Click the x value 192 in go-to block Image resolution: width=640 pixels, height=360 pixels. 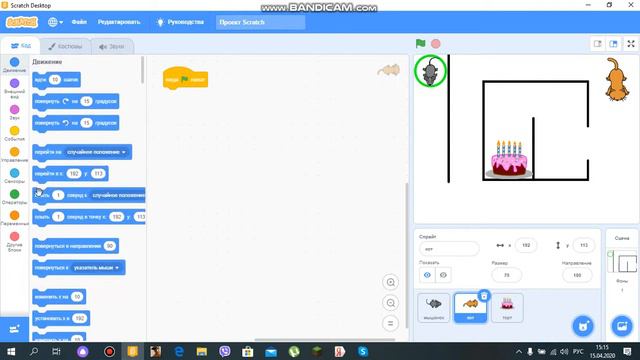coord(74,173)
